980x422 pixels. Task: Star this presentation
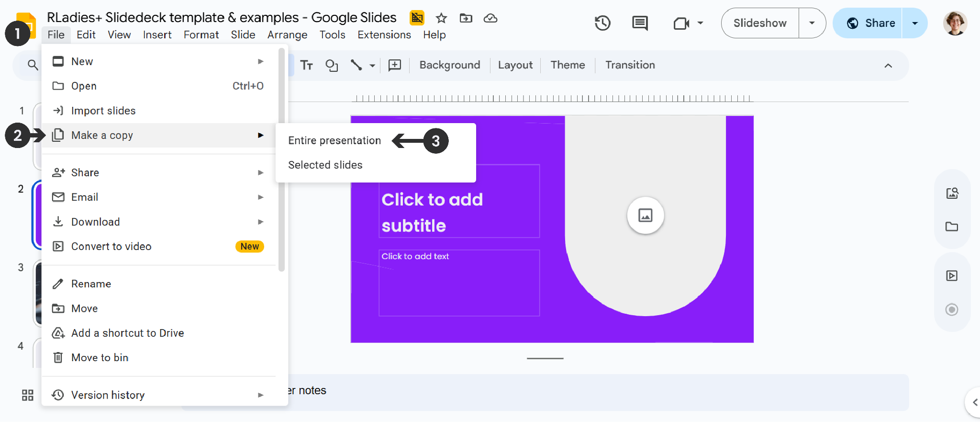[441, 18]
